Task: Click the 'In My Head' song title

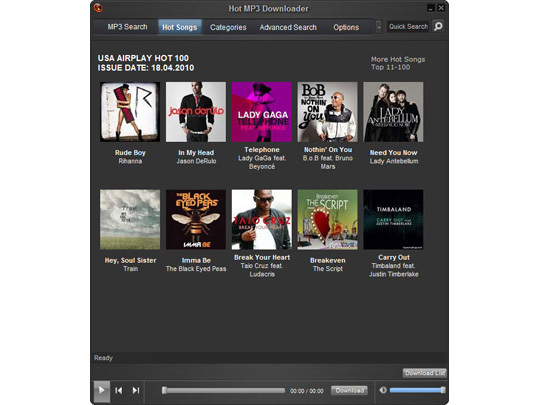Action: (196, 153)
